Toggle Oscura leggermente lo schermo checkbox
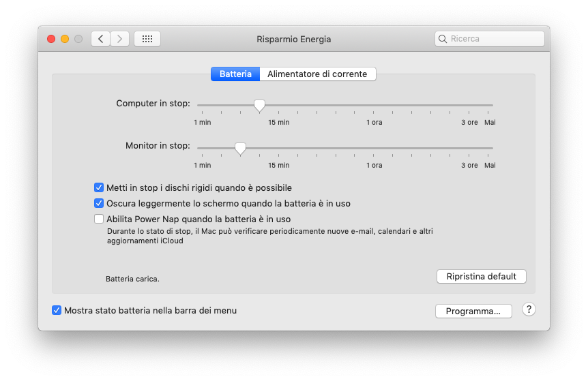Image resolution: width=588 pixels, height=381 pixels. tap(99, 203)
